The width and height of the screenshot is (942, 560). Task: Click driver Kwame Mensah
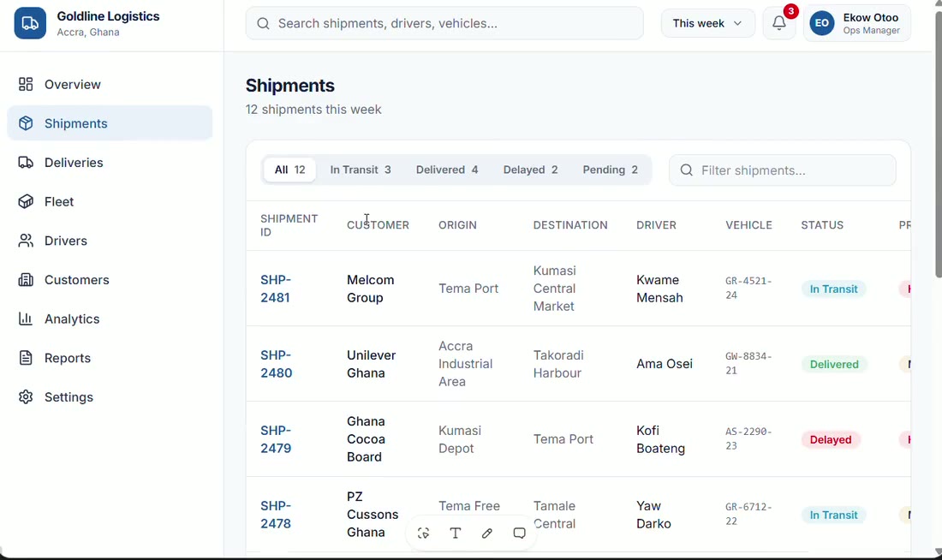(659, 289)
